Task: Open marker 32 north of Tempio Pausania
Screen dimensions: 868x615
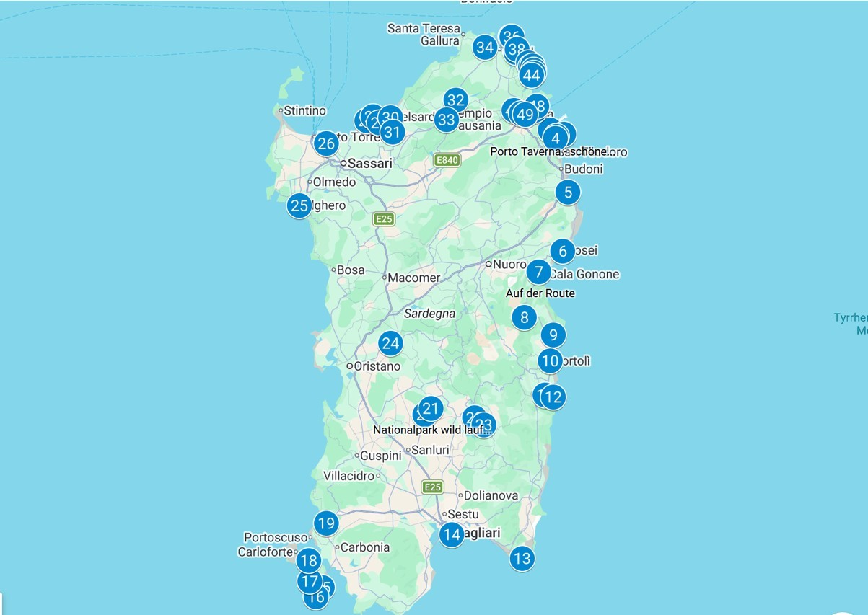Action: [455, 100]
